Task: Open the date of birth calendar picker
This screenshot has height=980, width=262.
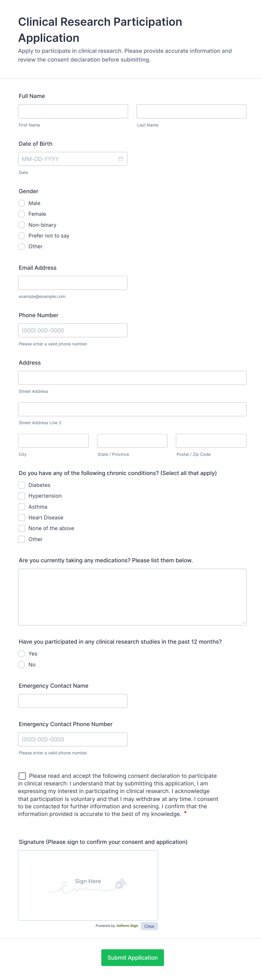Action: click(120, 159)
